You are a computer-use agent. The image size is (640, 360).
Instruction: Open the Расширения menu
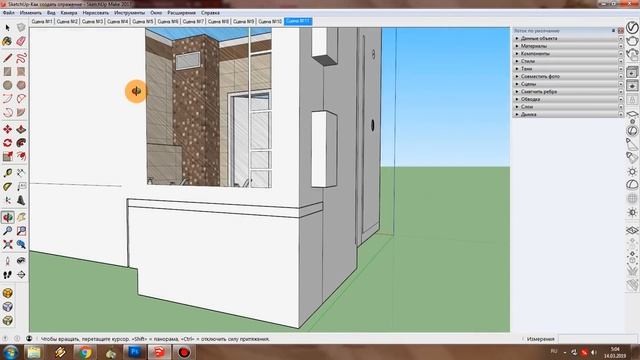pyautogui.click(x=182, y=13)
